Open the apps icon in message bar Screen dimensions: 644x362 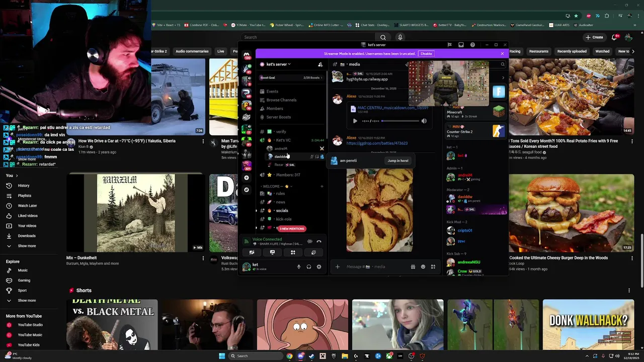[x=433, y=266]
